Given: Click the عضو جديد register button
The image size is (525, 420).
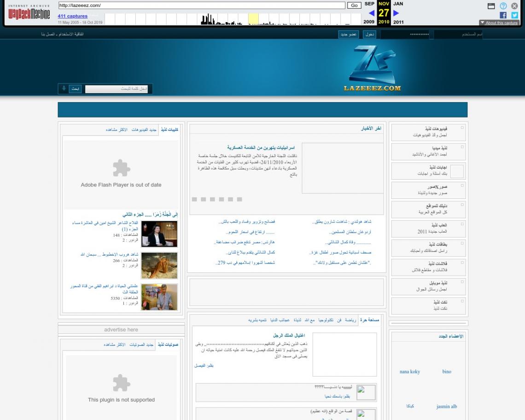Looking at the screenshot, I should point(348,34).
